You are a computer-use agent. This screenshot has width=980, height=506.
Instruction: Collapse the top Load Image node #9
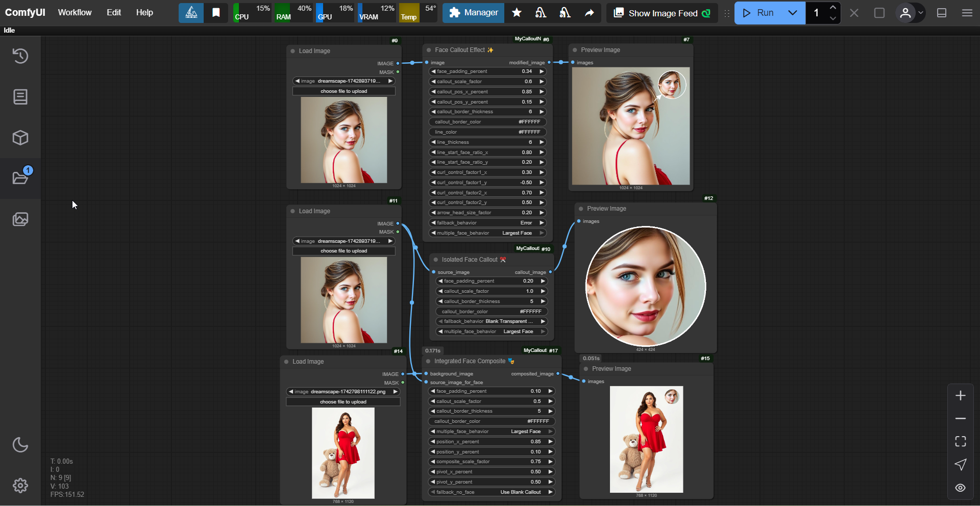292,51
